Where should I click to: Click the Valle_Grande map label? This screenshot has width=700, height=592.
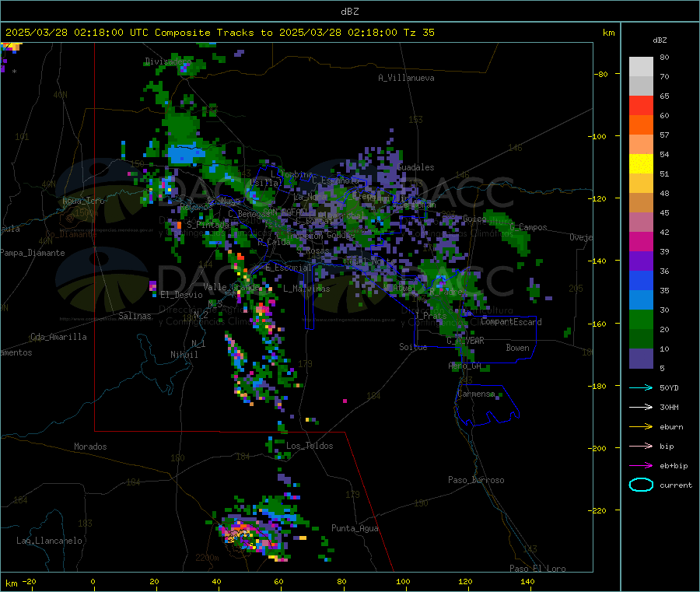(x=231, y=287)
